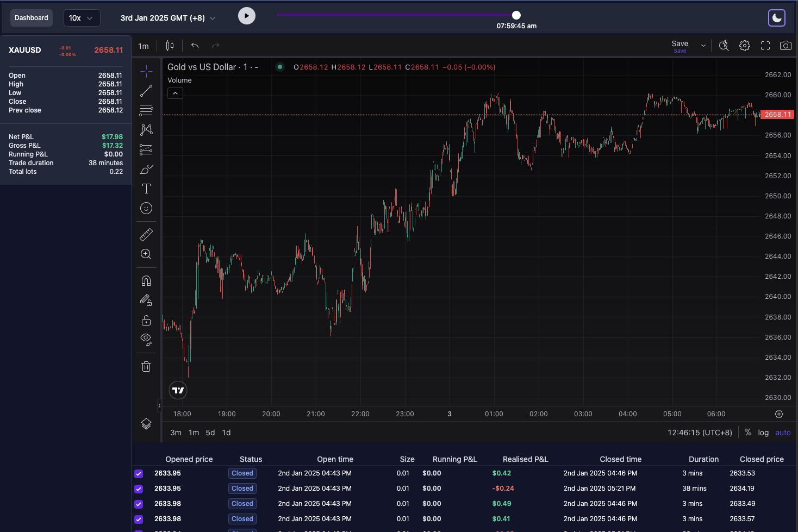The width and height of the screenshot is (798, 532).
Task: Click Closed status of 38 mins trade
Action: point(242,489)
